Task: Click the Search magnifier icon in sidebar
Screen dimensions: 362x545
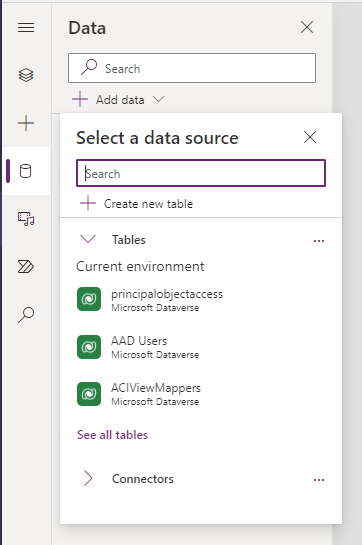Action: [26, 315]
